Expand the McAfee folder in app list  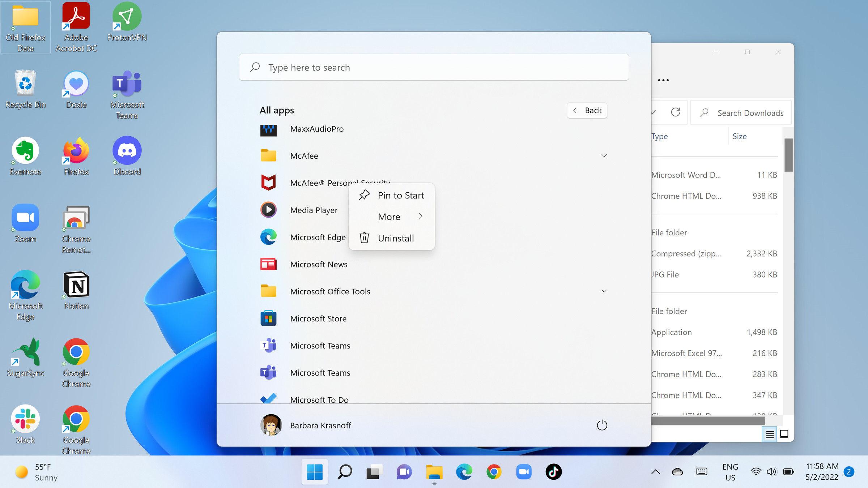point(603,155)
